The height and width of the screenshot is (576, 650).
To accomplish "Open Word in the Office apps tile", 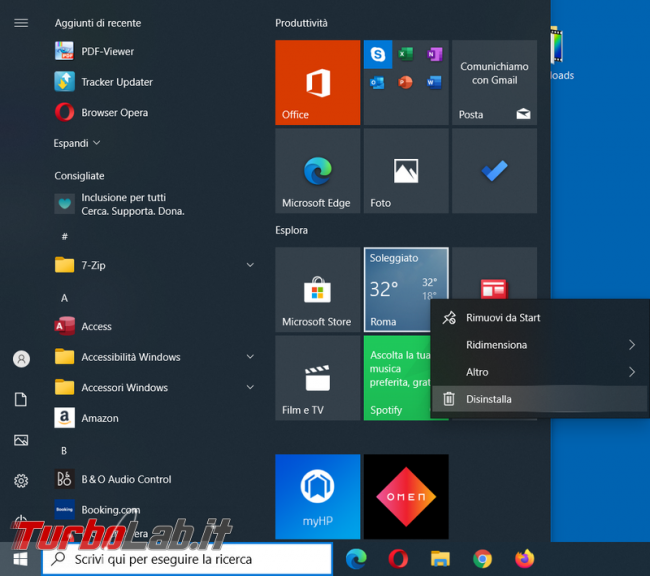I will coord(434,83).
